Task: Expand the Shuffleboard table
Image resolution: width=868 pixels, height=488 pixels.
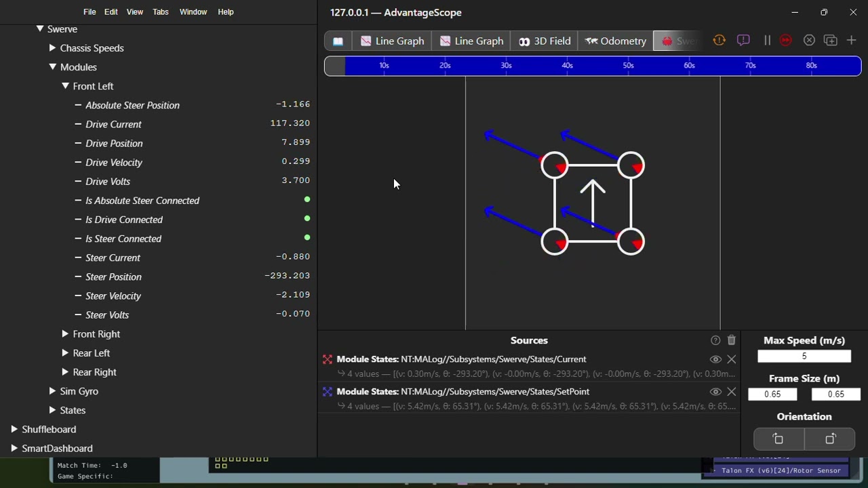Action: pos(14,429)
